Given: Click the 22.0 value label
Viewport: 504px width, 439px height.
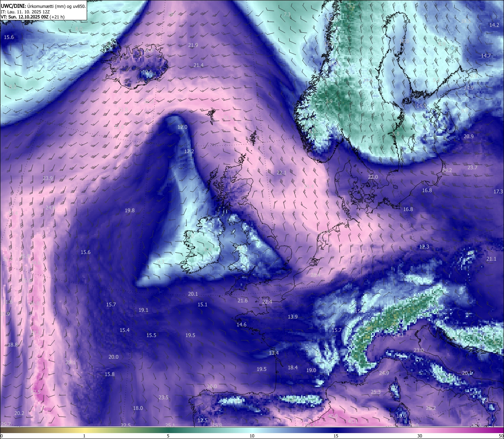Looking at the screenshot, I should click(373, 177).
